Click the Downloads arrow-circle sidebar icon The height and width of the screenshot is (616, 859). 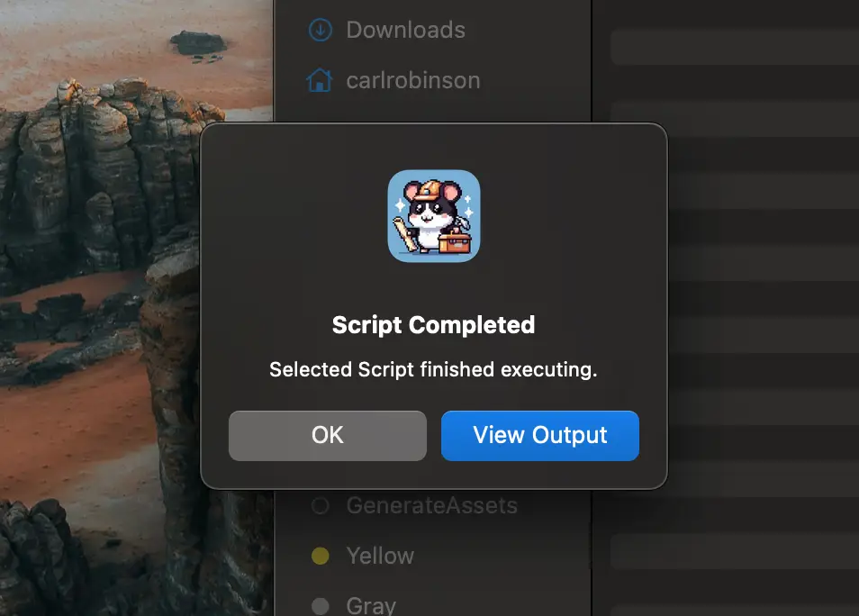point(320,30)
